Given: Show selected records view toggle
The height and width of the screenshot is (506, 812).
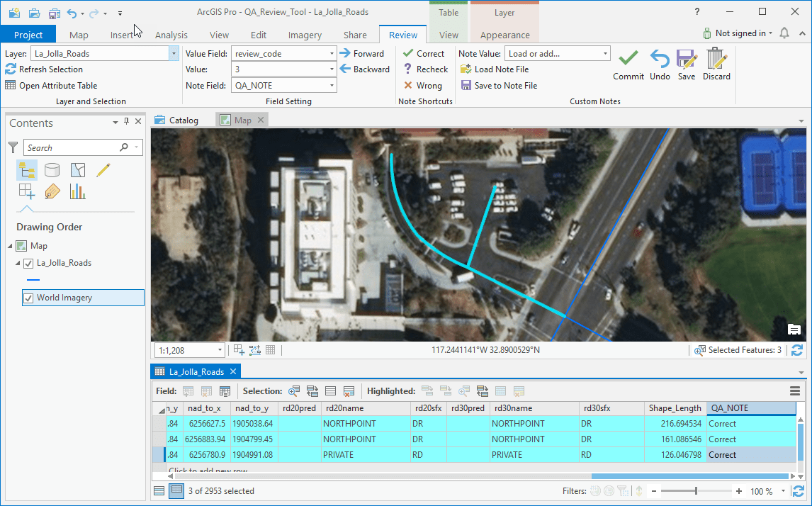Looking at the screenshot, I should (176, 490).
